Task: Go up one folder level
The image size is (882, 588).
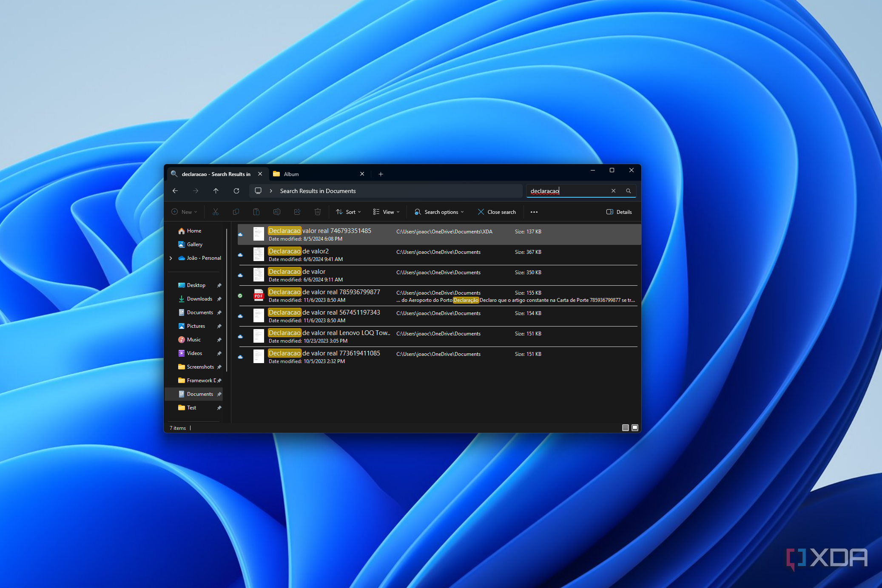Action: pos(216,191)
